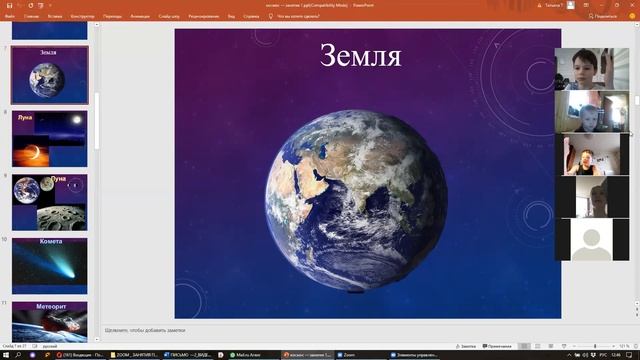
Task: Start slideshow from quick access toolbar icon
Action: (40, 6)
